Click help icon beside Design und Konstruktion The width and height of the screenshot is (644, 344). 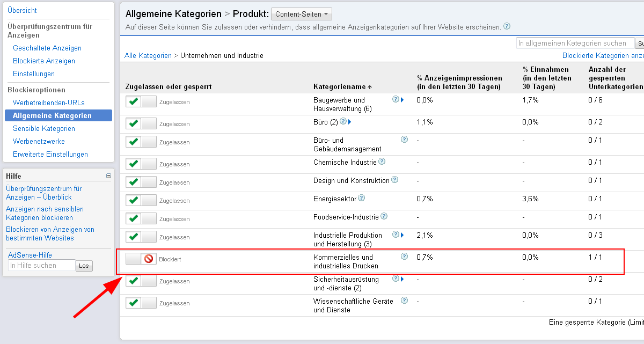click(394, 180)
